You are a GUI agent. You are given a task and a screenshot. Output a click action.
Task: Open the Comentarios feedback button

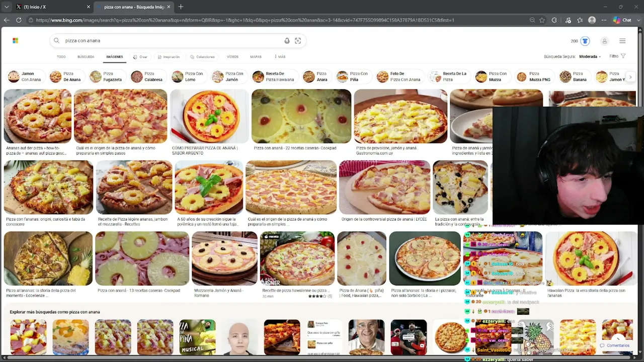coord(615,345)
